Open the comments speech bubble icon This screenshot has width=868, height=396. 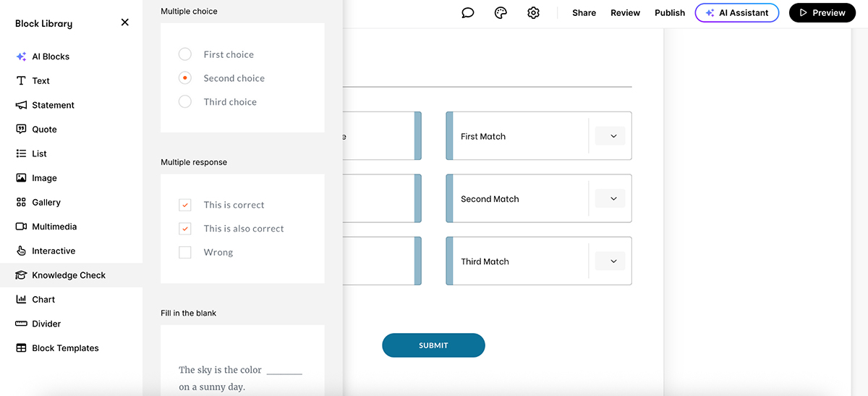coord(468,13)
